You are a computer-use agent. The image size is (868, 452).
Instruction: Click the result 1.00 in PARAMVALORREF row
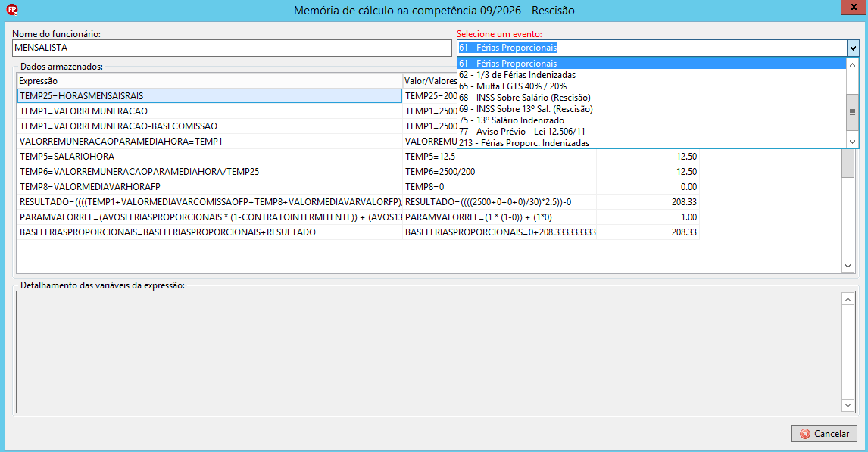[648, 217]
